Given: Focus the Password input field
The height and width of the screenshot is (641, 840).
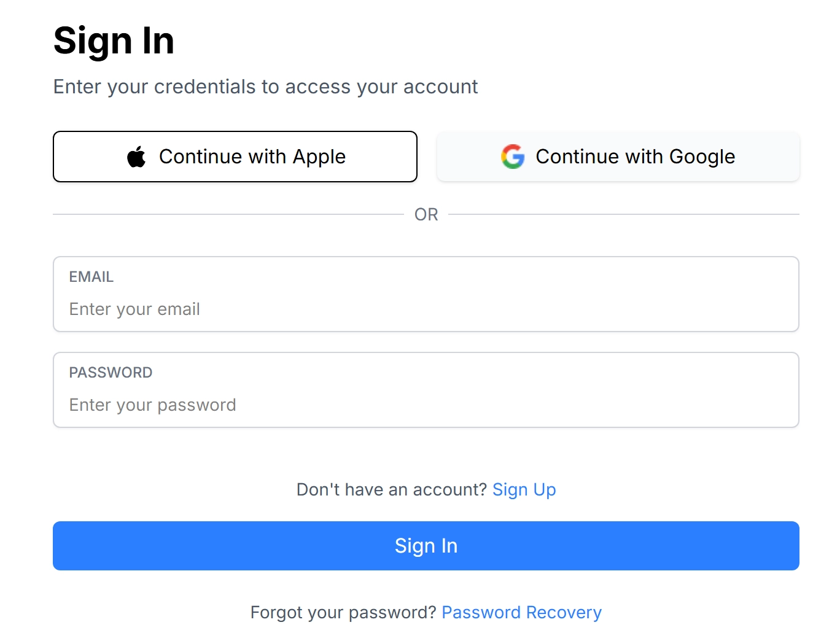Looking at the screenshot, I should click(426, 405).
